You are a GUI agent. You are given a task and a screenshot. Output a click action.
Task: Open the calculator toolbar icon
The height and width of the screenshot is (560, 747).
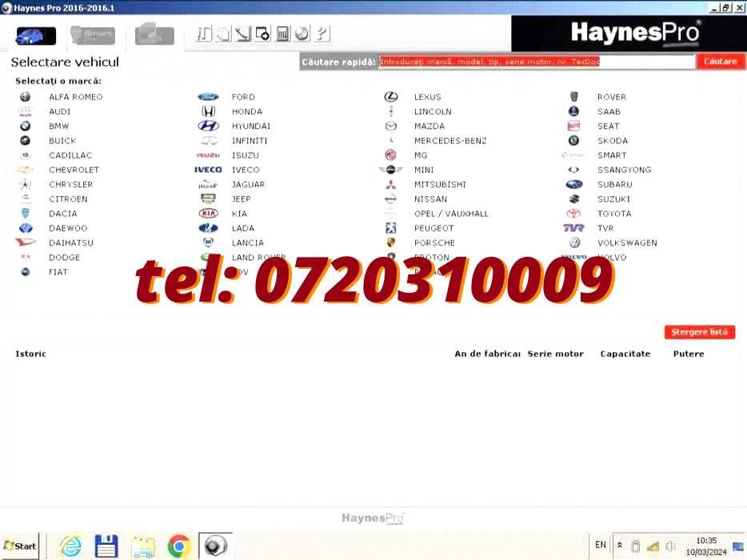(282, 34)
